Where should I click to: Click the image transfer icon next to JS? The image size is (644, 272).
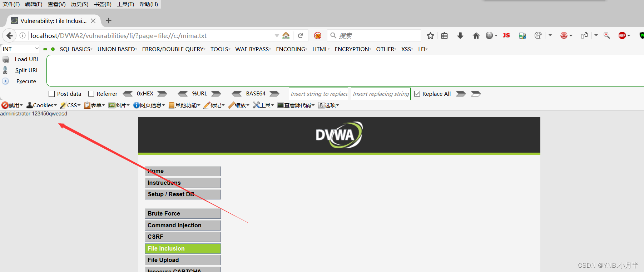click(522, 35)
